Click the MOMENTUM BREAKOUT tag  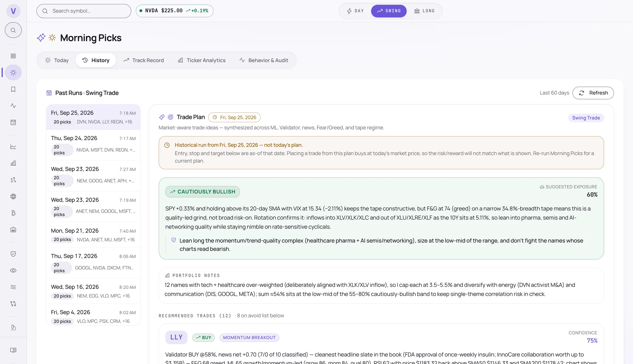coord(249,338)
